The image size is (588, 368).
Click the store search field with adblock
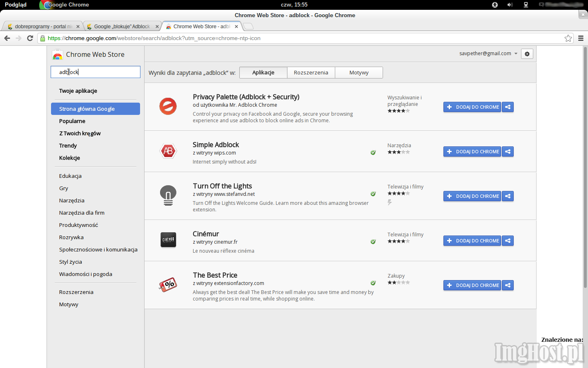click(x=96, y=72)
